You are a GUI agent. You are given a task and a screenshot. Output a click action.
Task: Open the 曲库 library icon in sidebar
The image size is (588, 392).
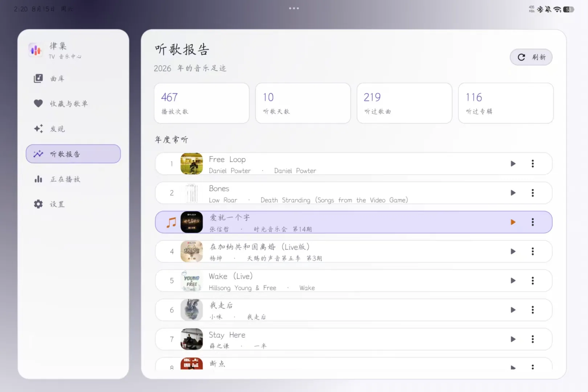coord(38,78)
